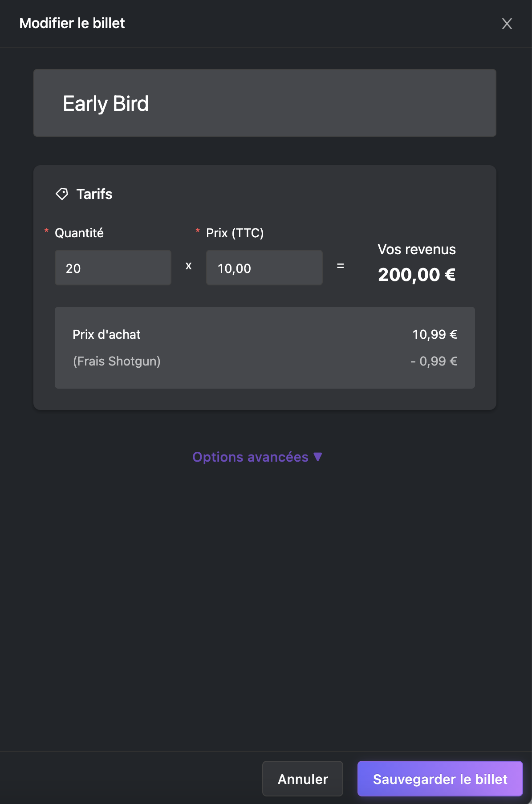Click the Prix (TTC) field label

[235, 233]
